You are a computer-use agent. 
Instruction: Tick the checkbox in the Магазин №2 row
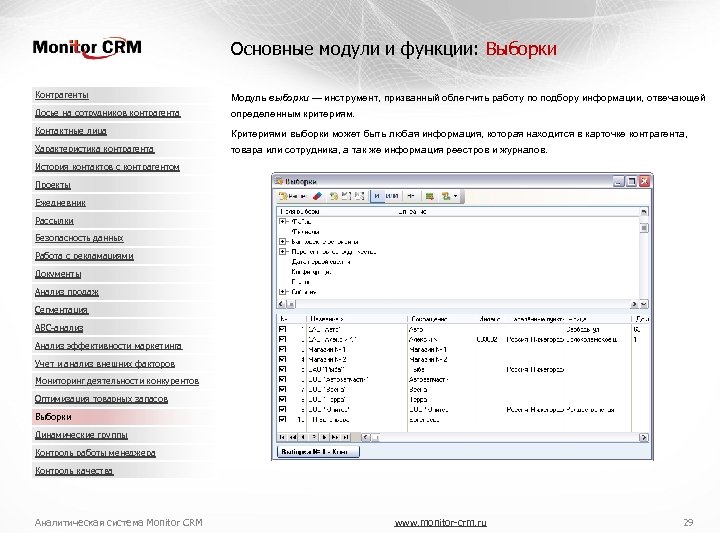click(x=282, y=360)
